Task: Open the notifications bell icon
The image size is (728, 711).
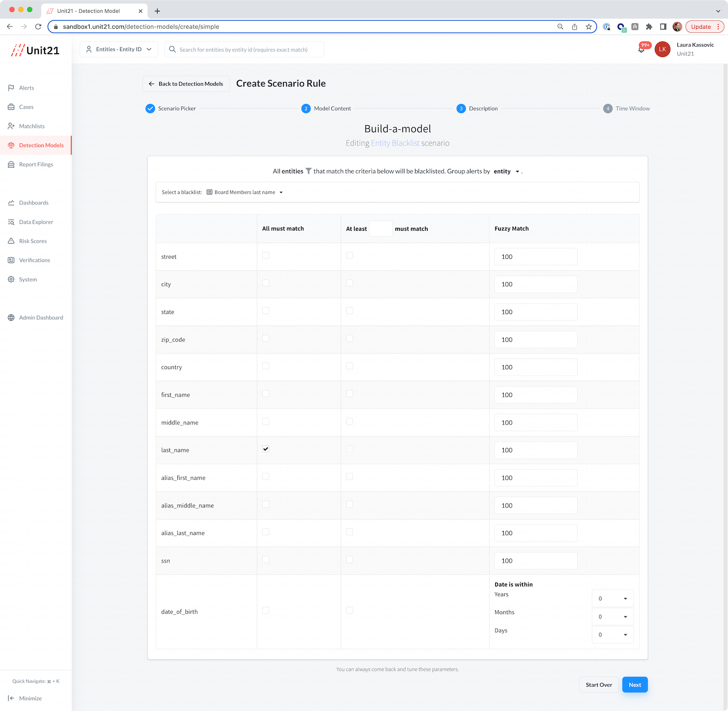Action: (642, 50)
